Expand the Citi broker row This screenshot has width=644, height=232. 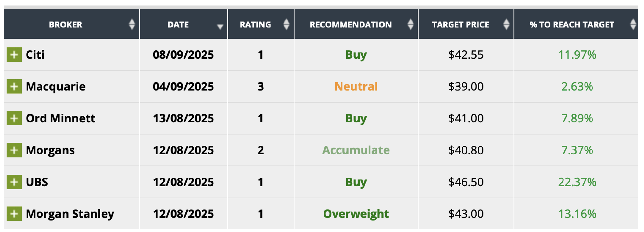(x=14, y=55)
